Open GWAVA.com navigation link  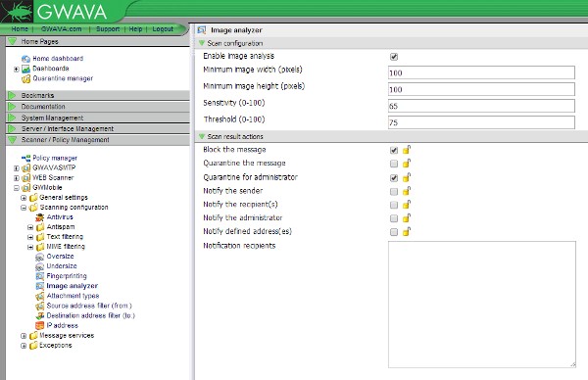click(61, 29)
